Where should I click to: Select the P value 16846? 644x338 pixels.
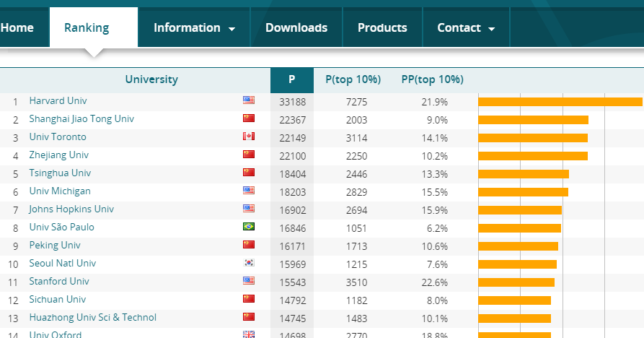pos(292,228)
